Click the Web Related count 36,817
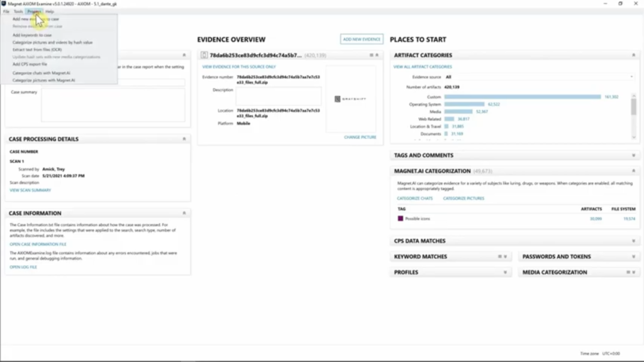The width and height of the screenshot is (644, 362). point(464,119)
